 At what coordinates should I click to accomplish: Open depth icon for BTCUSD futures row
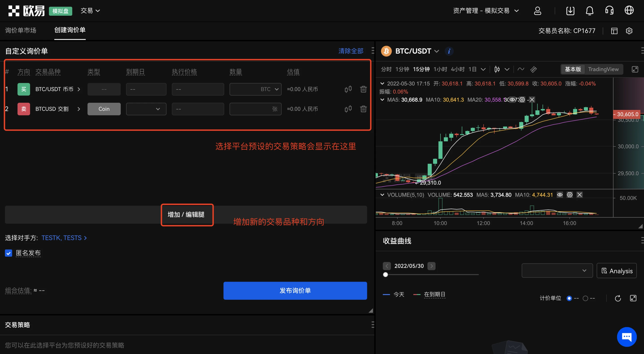tap(348, 109)
